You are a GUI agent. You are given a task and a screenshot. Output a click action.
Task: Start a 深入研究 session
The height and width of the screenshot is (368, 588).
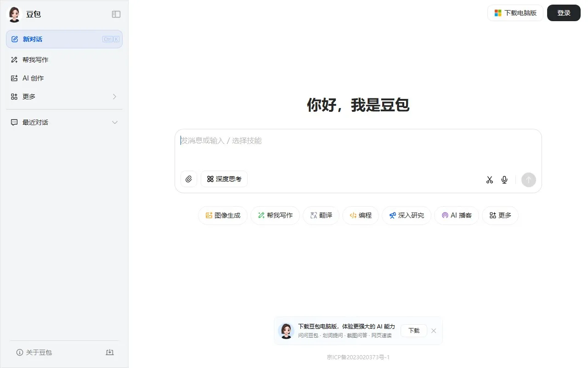pyautogui.click(x=406, y=215)
